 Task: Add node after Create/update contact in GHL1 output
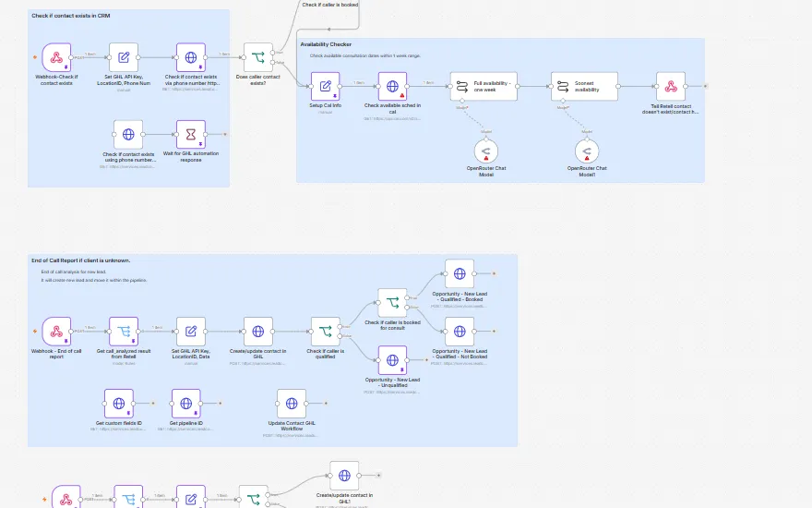pos(378,476)
